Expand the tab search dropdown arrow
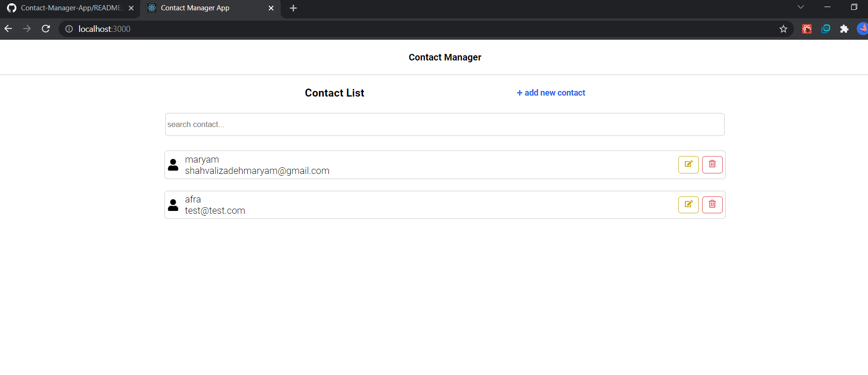This screenshot has height=375, width=868. click(801, 7)
